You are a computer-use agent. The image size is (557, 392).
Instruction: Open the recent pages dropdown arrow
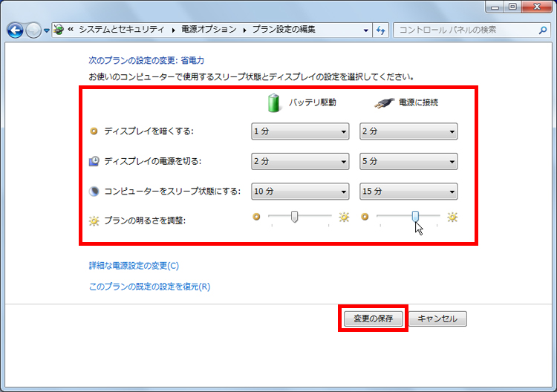click(47, 31)
